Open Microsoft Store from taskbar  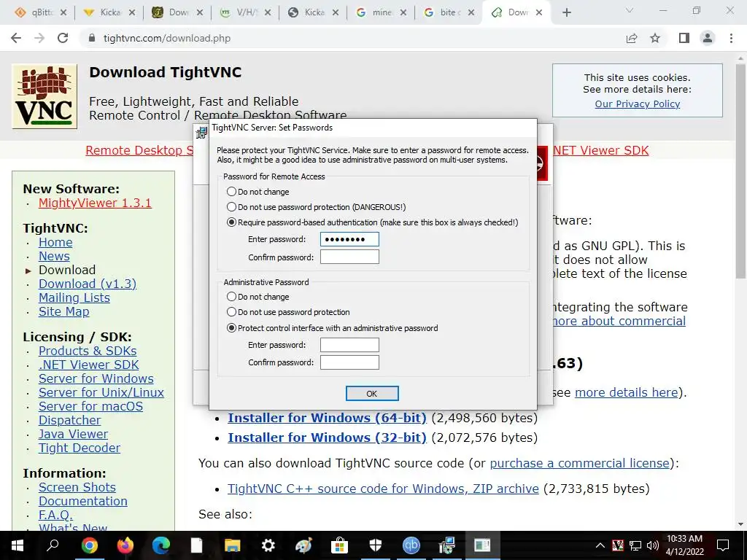pyautogui.click(x=339, y=545)
